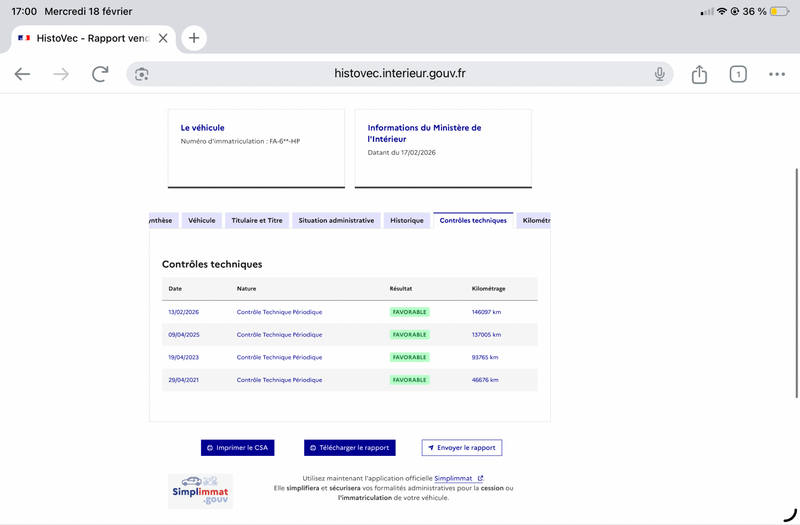Tap the site settings icon in address bar

pyautogui.click(x=142, y=74)
